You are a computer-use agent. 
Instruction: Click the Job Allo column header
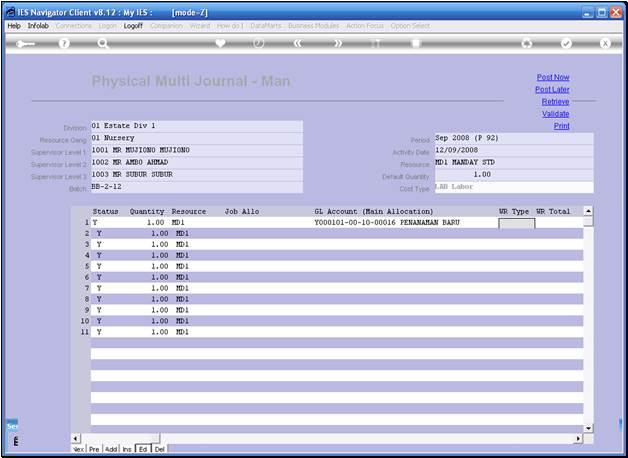[242, 211]
